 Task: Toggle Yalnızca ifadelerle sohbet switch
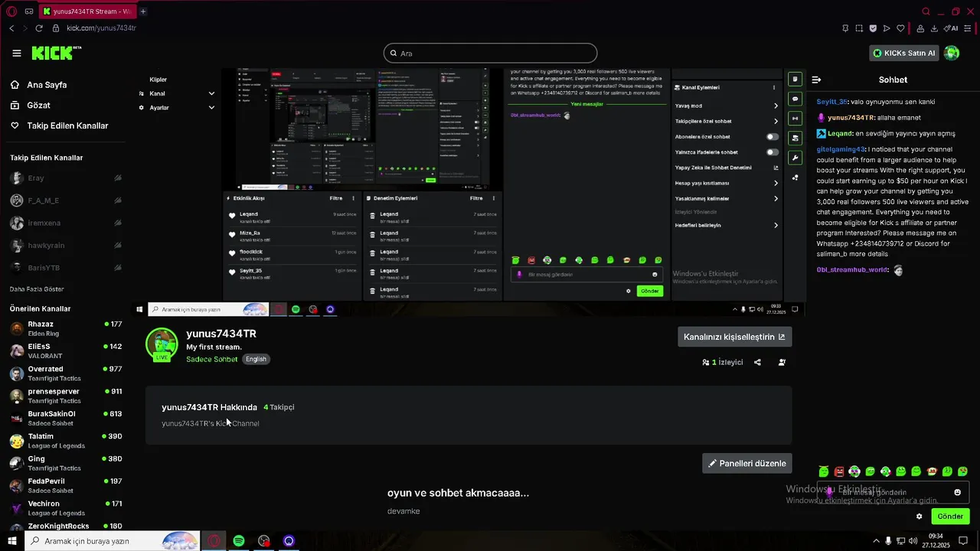773,152
